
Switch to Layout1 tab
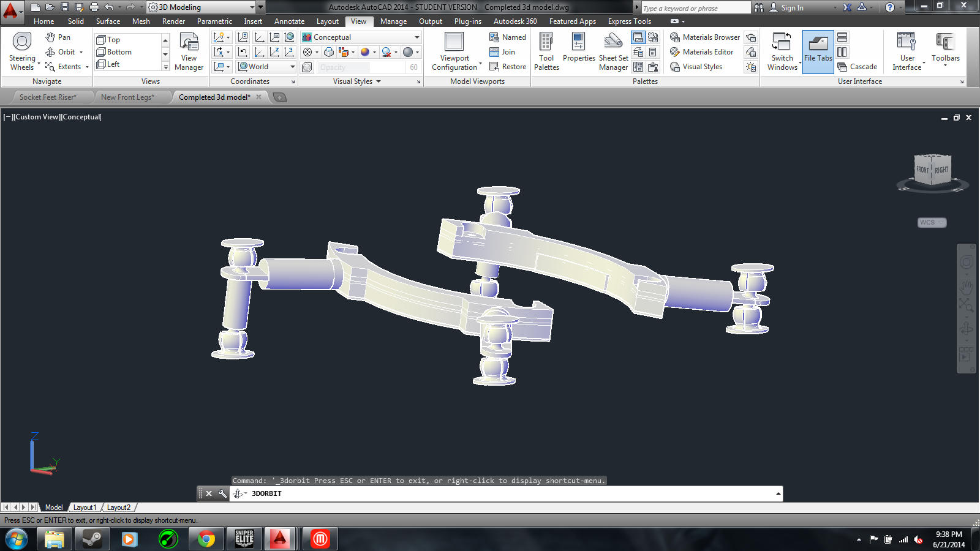(85, 508)
